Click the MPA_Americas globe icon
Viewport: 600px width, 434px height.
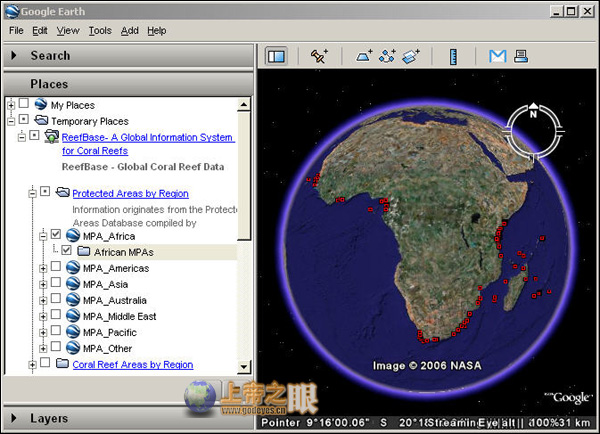73,268
